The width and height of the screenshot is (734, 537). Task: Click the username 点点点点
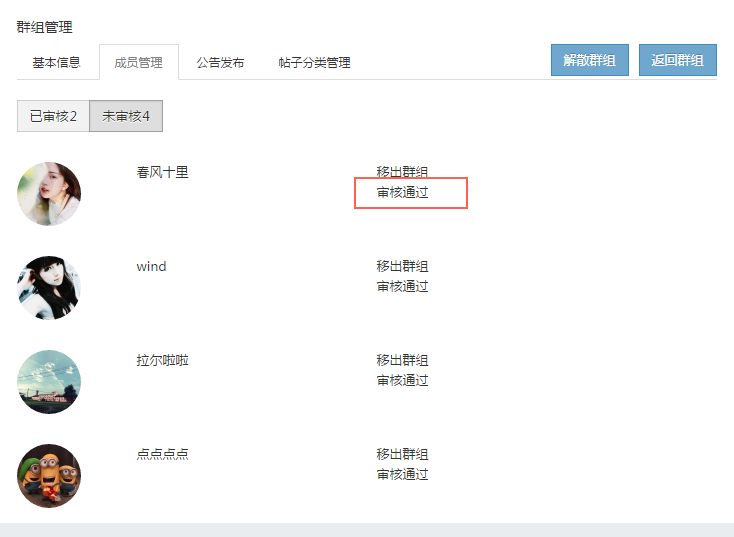pyautogui.click(x=162, y=454)
